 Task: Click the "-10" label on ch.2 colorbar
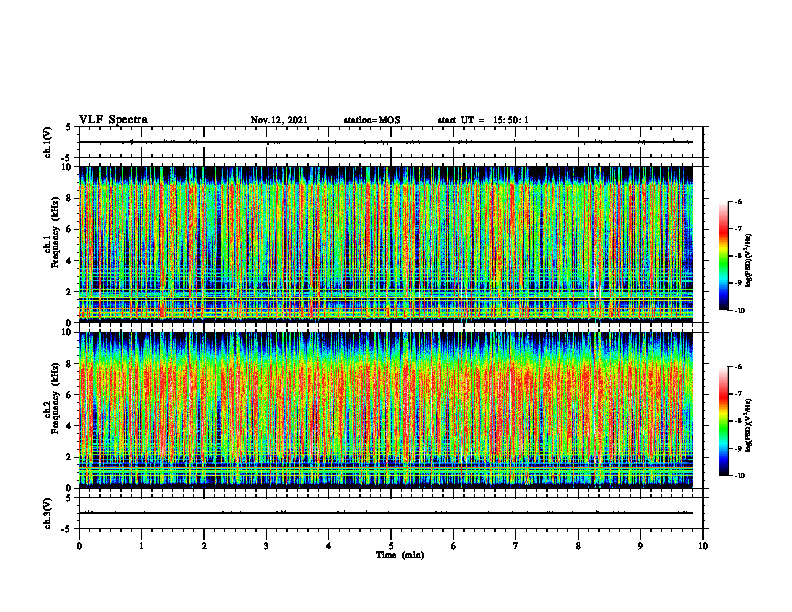[x=739, y=475]
